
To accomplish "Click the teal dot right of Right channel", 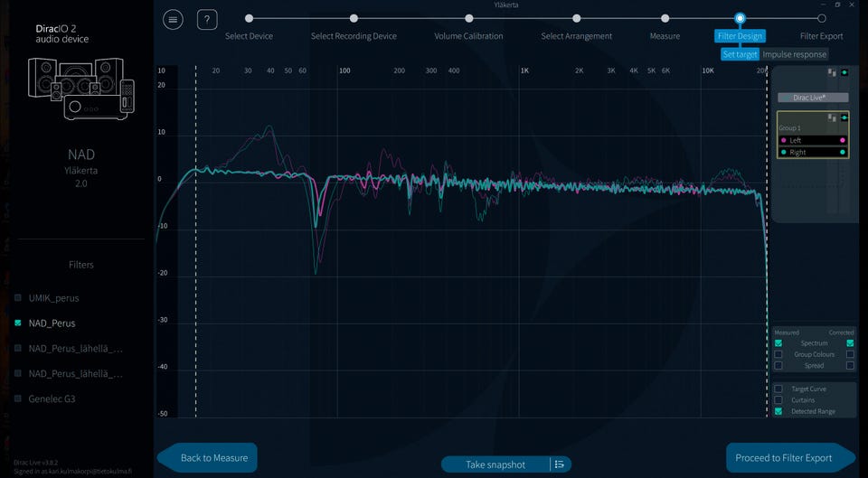I will pos(843,152).
